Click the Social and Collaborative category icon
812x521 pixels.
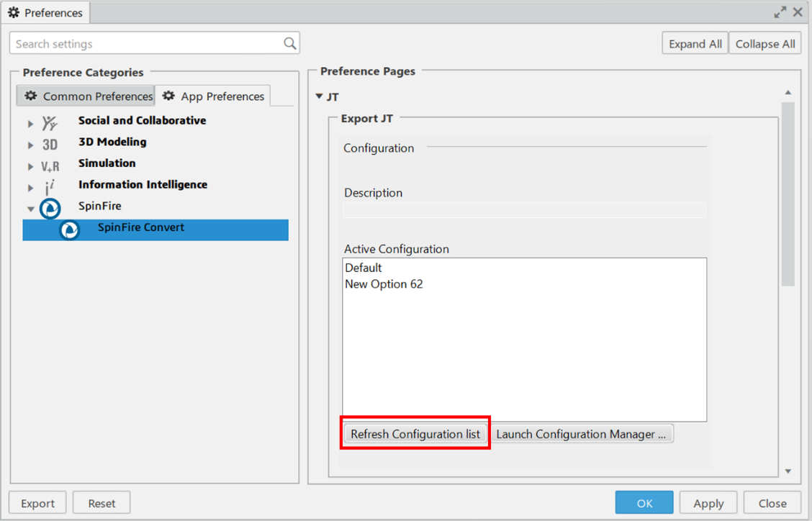tap(50, 123)
